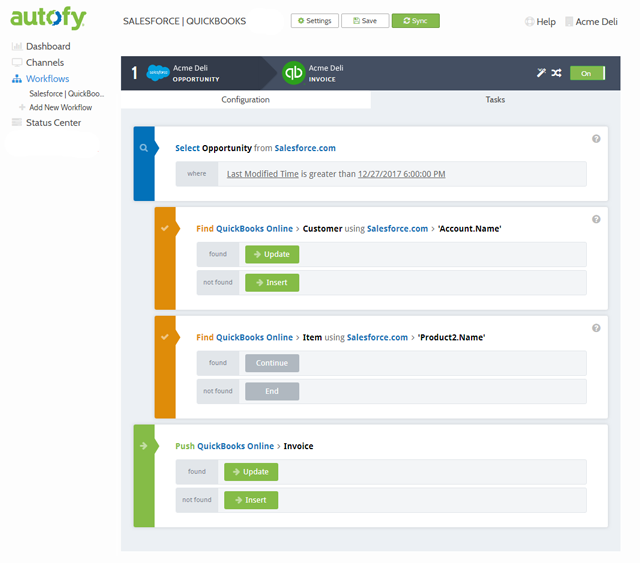Click Update in the Customer found row
The width and height of the screenshot is (640, 563).
pyautogui.click(x=272, y=254)
